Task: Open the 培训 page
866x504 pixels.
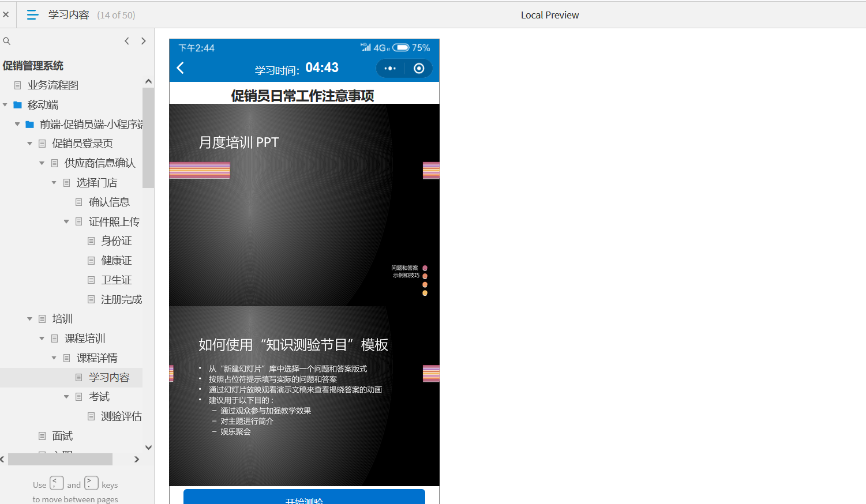Action: click(62, 319)
